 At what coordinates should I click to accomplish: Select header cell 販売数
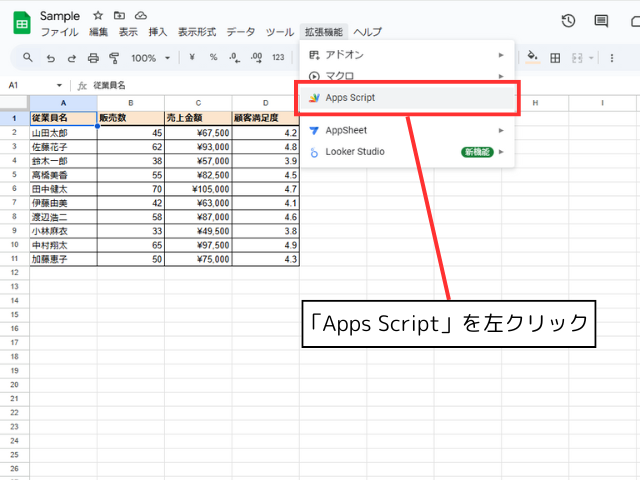(131, 118)
